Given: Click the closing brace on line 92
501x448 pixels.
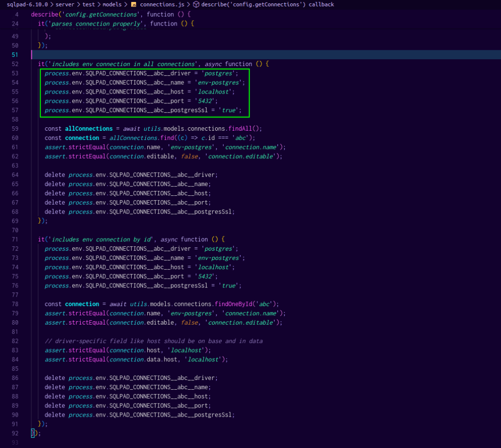Looking at the screenshot, I should coord(33,433).
